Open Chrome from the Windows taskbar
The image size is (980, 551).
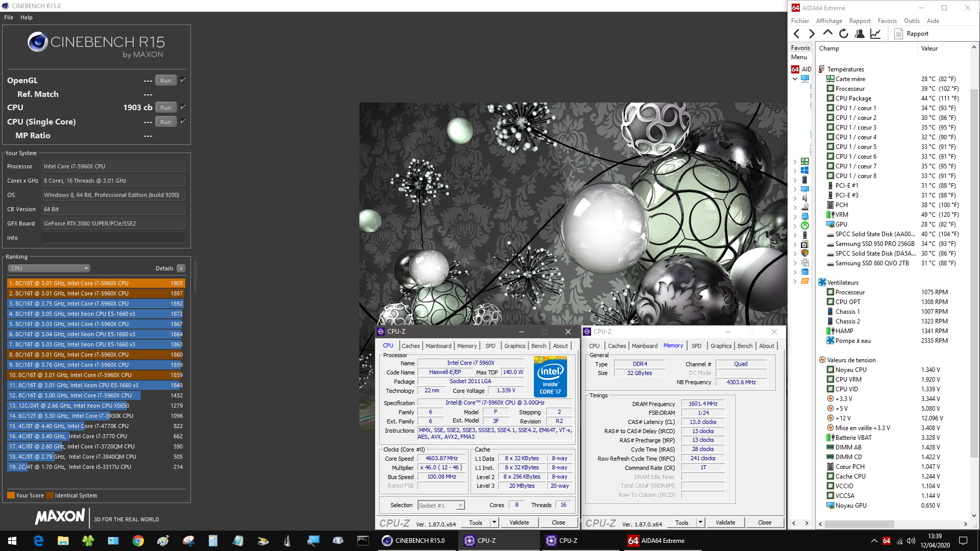point(138,541)
